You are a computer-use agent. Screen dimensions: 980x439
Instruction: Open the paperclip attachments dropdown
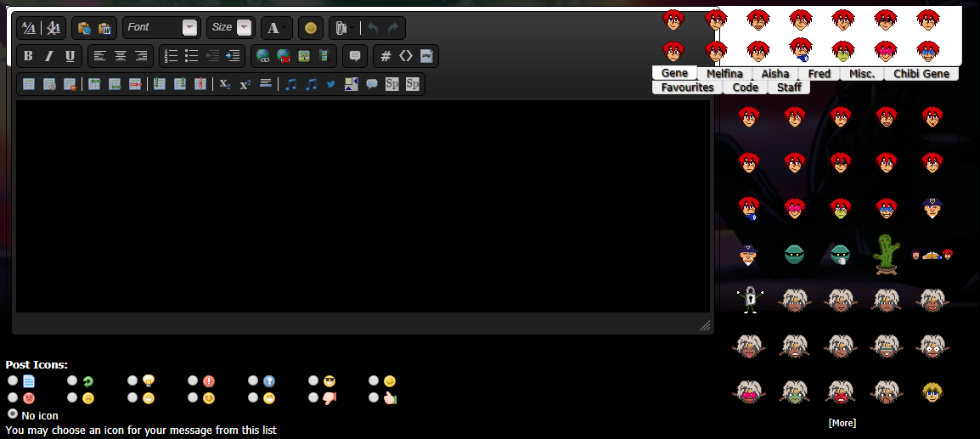pyautogui.click(x=345, y=27)
